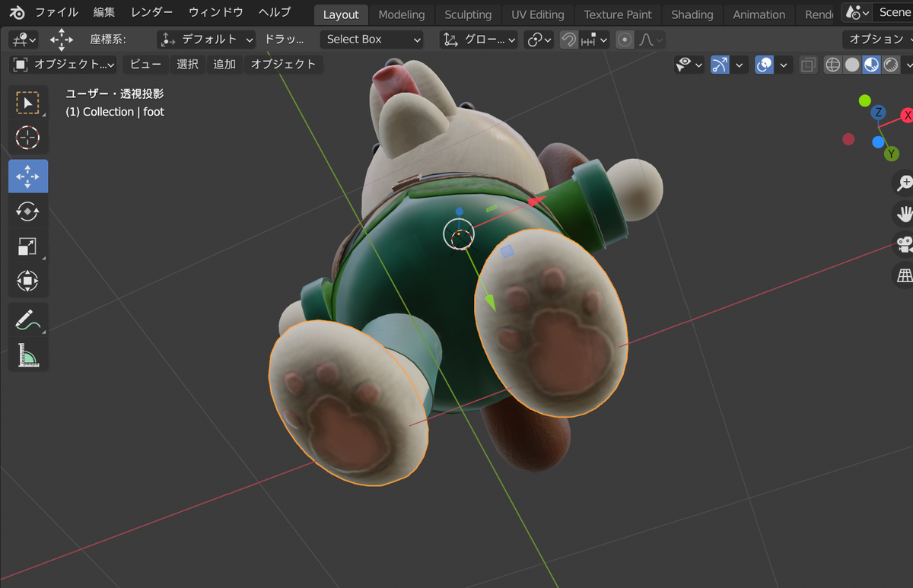Screen dimensions: 913x588
Task: Activate the 3D Cursor tool
Action: [28, 138]
